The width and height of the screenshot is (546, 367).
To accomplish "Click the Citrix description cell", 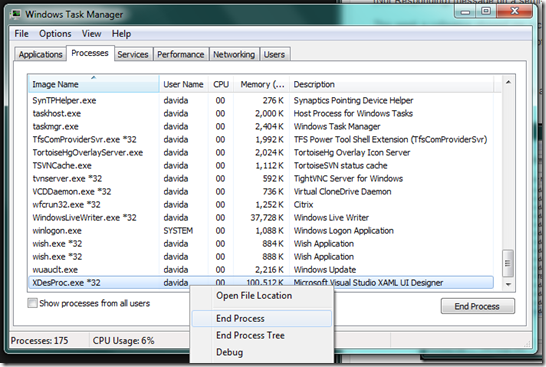I will click(303, 205).
